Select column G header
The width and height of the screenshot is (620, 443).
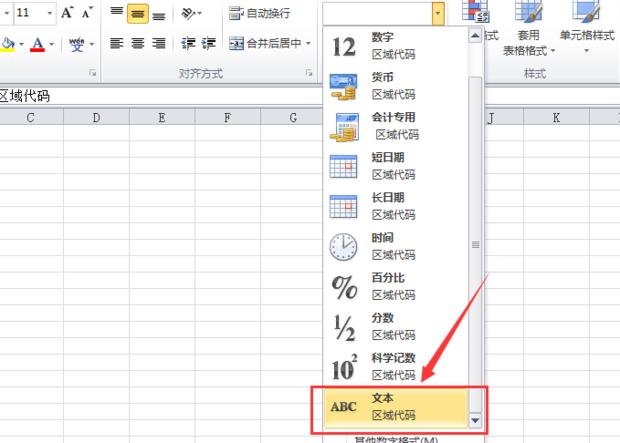pyautogui.click(x=292, y=117)
